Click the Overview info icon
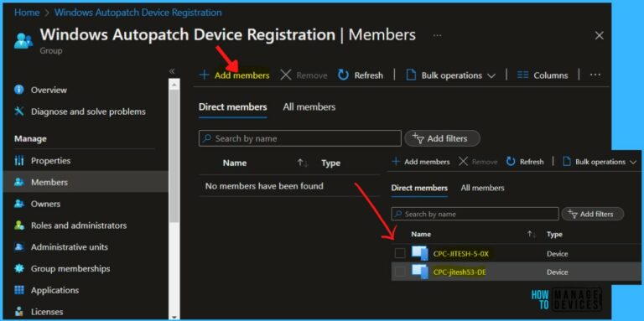This screenshot has height=321, width=644. pos(19,90)
